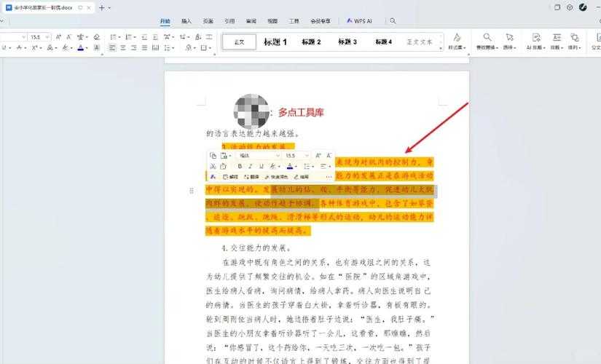Image resolution: width=601 pixels, height=364 pixels.
Task: Click the ribbon decrease indent icon
Action: [144, 37]
